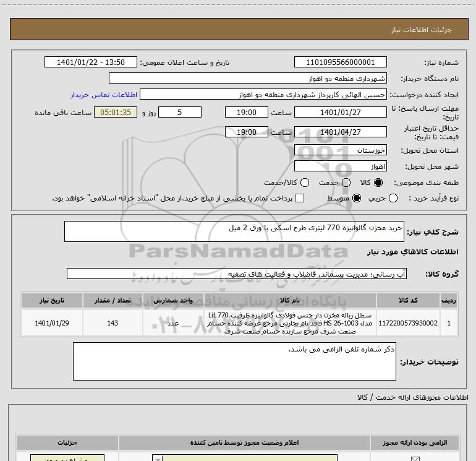The image size is (476, 461).
Task: Click the شماره نیاز number field
Action: click(340, 62)
